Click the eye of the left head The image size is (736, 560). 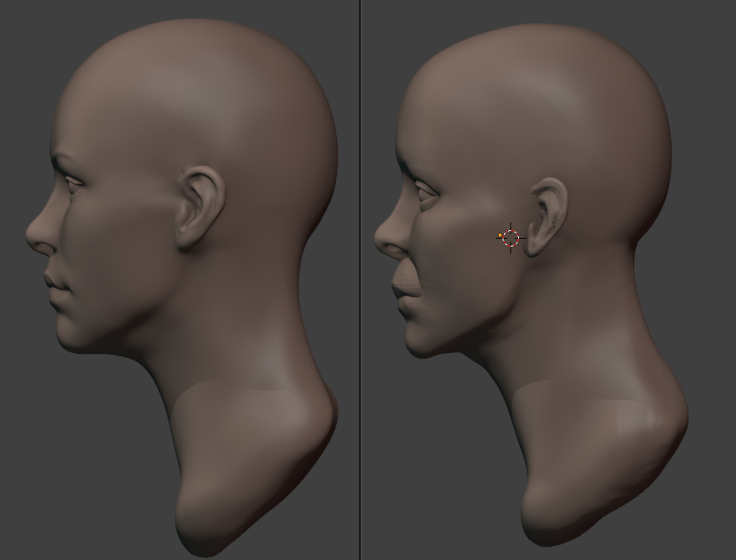click(x=74, y=183)
